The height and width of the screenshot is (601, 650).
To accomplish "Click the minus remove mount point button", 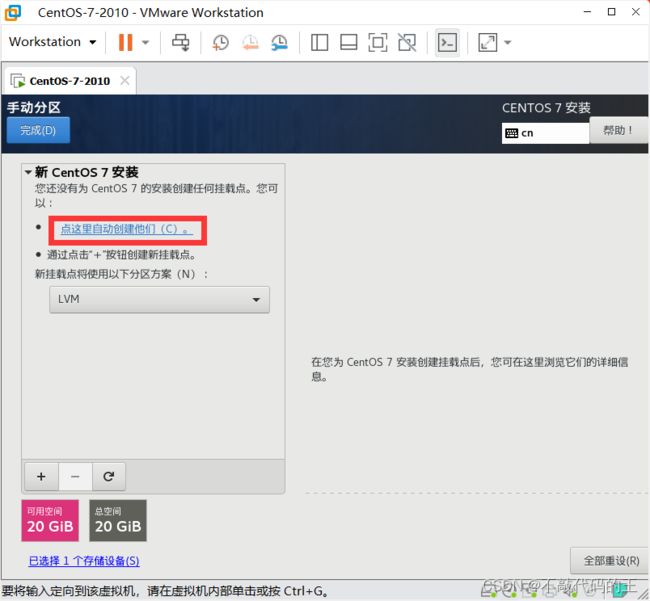I will [x=75, y=477].
